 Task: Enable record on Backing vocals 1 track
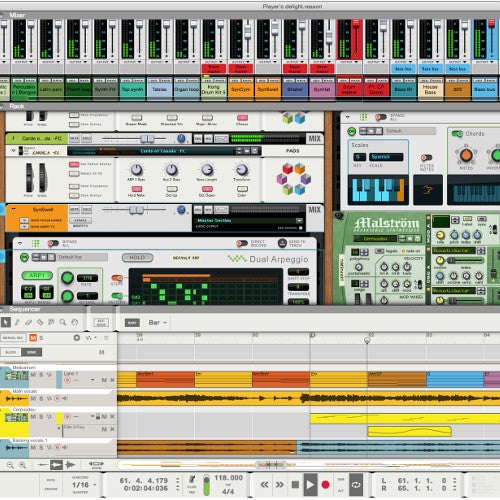click(57, 447)
